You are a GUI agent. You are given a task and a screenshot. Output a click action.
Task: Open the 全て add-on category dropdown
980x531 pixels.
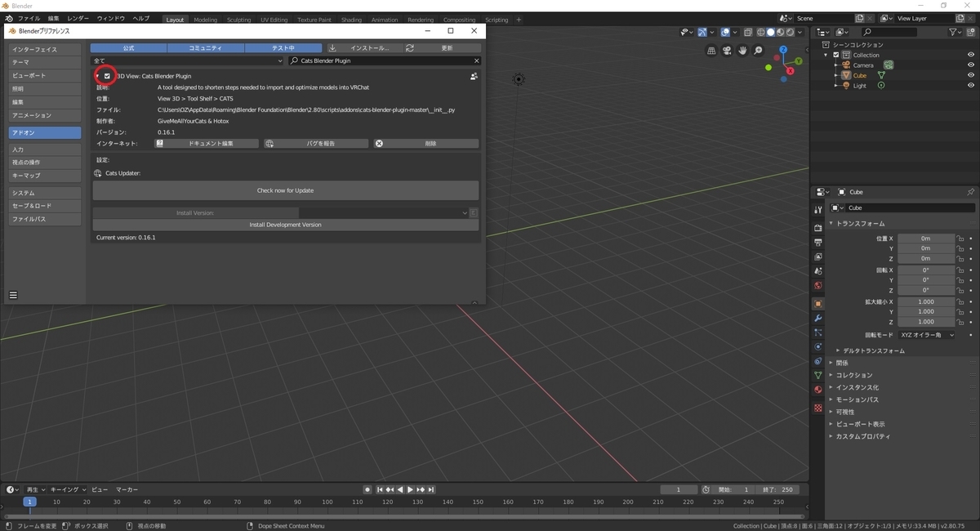[188, 60]
